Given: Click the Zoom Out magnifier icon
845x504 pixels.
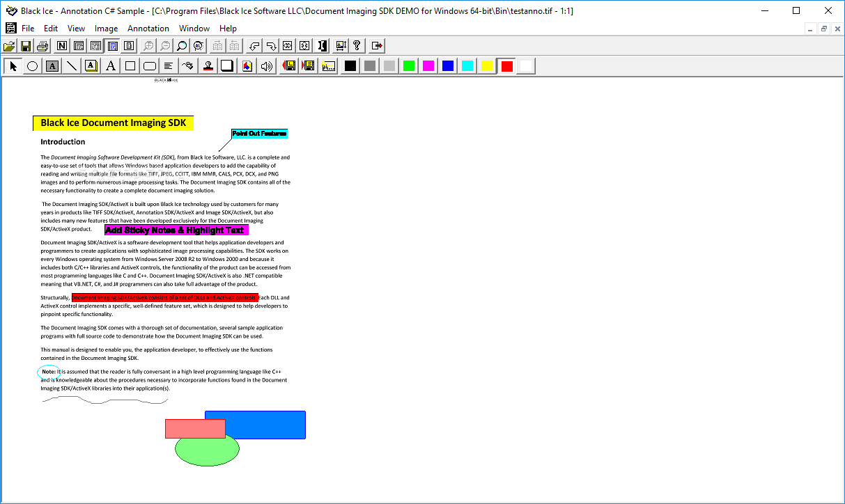Looking at the screenshot, I should [165, 46].
